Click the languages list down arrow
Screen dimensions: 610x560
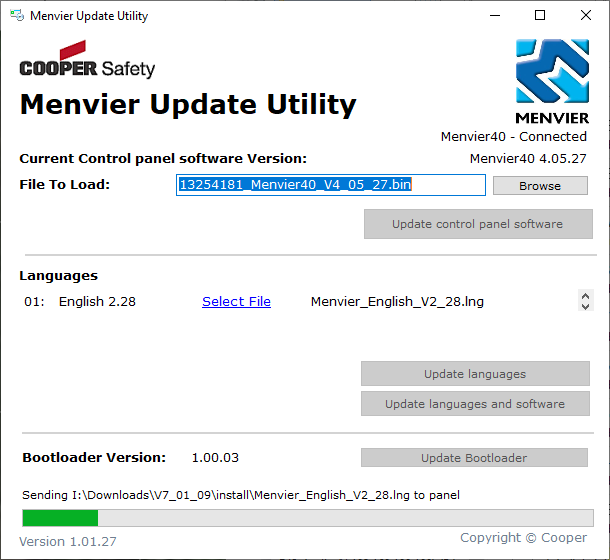click(x=585, y=307)
